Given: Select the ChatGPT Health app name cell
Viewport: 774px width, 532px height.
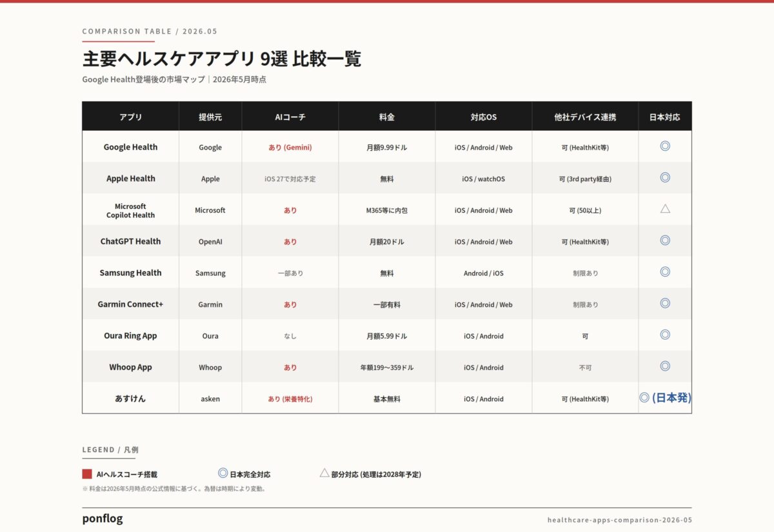Looking at the screenshot, I should pos(130,241).
